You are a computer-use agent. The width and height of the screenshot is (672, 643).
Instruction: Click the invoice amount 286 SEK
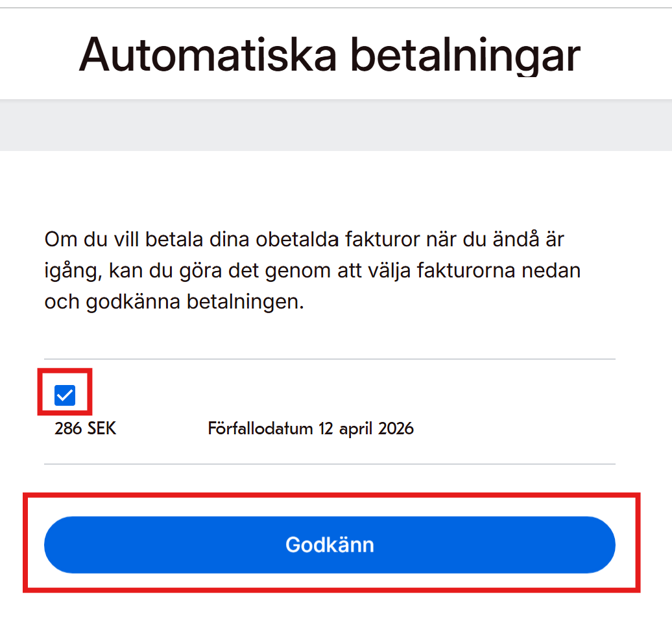(85, 428)
